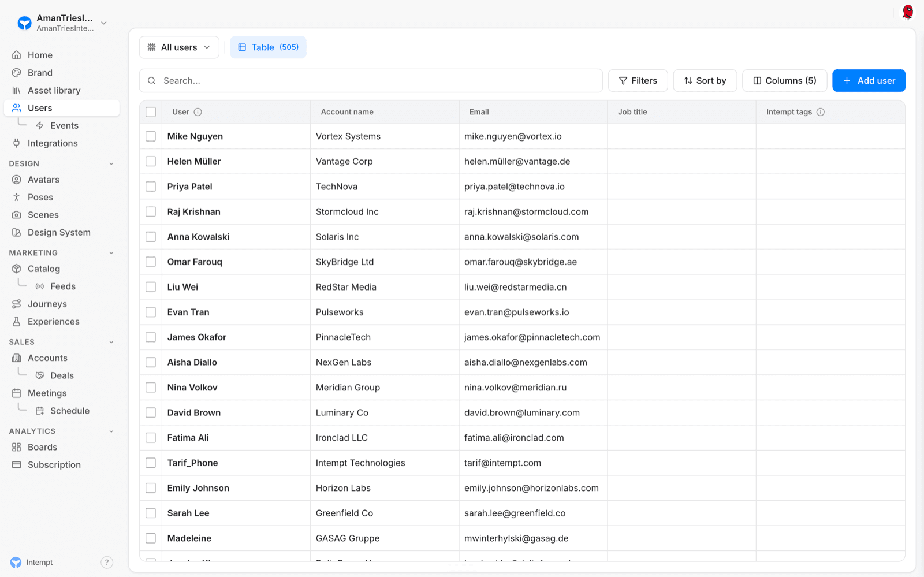
Task: Click the Intempt tags info icon
Action: point(821,112)
